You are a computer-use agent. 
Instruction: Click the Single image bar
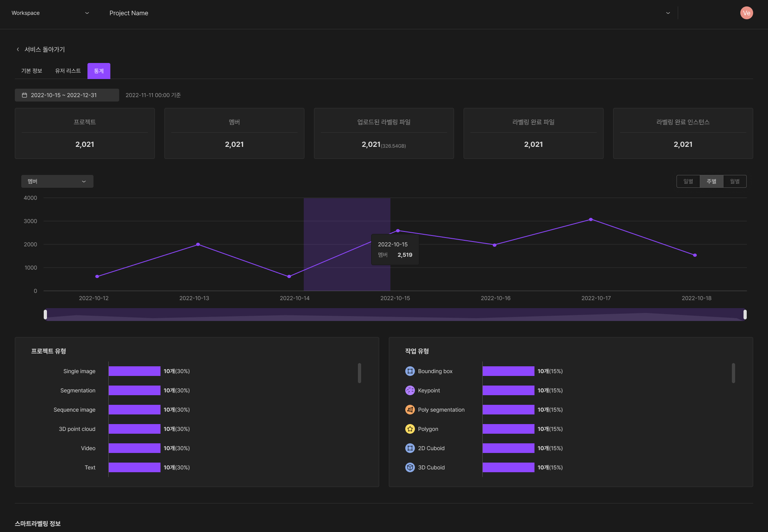134,371
